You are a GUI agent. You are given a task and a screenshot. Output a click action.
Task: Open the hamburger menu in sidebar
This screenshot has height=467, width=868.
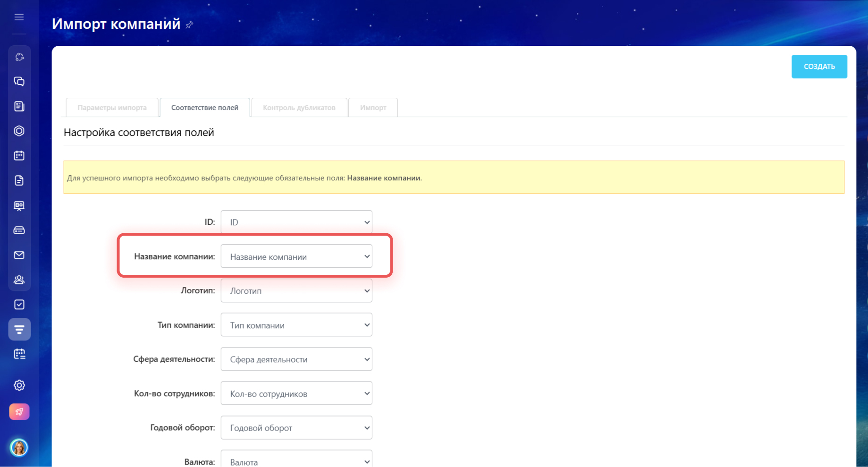click(x=19, y=17)
